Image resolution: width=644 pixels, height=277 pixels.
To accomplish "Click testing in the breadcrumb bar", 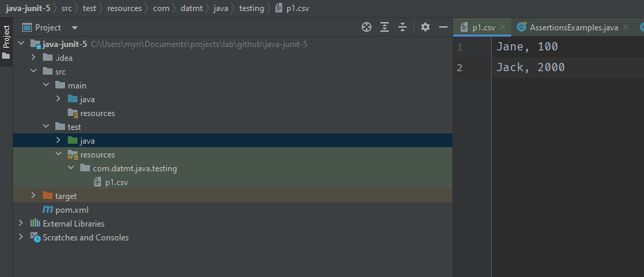I will [x=251, y=8].
